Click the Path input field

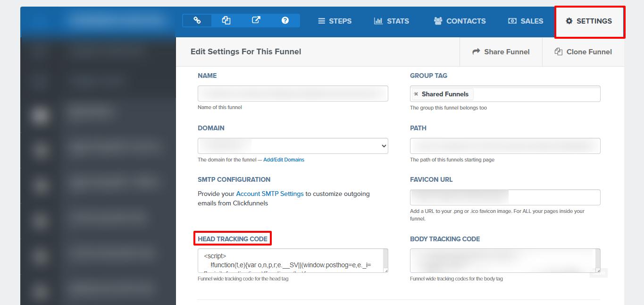(505, 146)
